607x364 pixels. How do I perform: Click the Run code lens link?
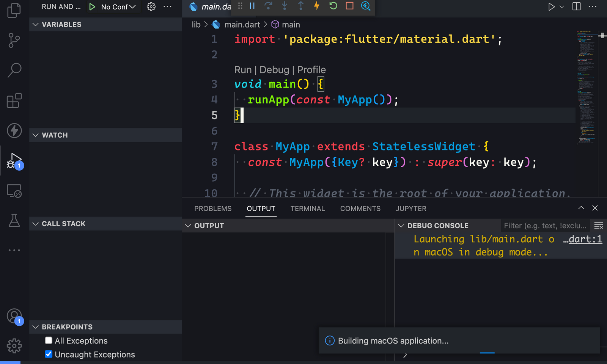tap(243, 70)
